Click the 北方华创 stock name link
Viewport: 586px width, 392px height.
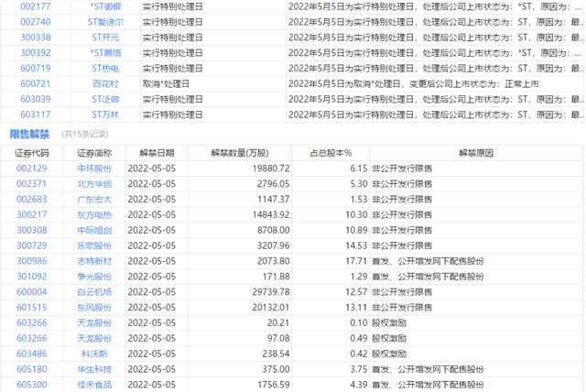point(94,184)
